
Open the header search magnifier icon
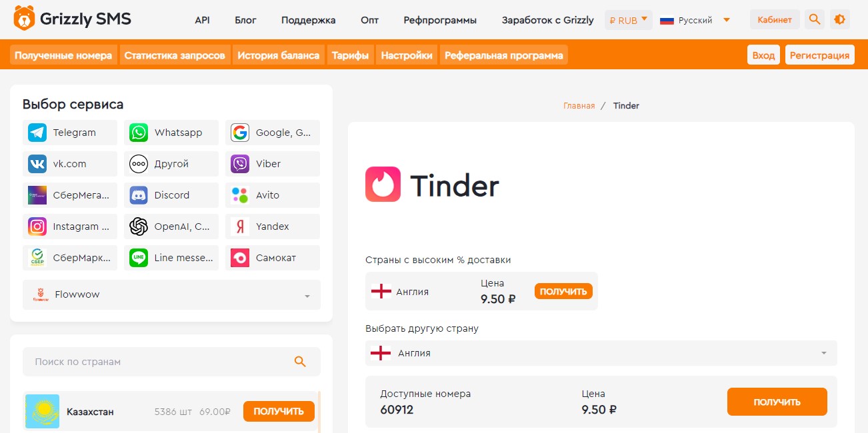point(814,19)
